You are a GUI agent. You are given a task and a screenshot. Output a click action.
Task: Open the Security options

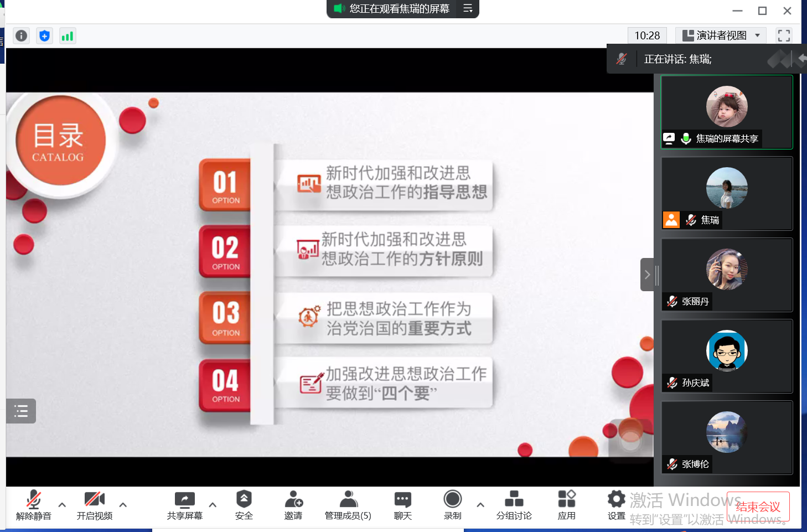[244, 505]
